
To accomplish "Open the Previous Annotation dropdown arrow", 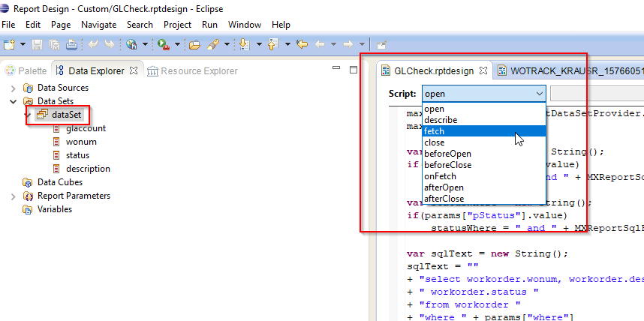I will pos(287,44).
